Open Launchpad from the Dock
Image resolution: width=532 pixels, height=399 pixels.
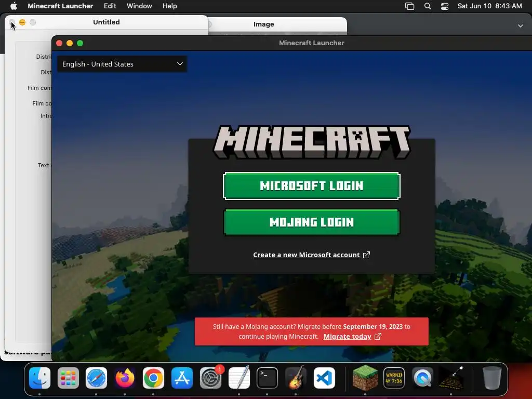click(x=68, y=378)
